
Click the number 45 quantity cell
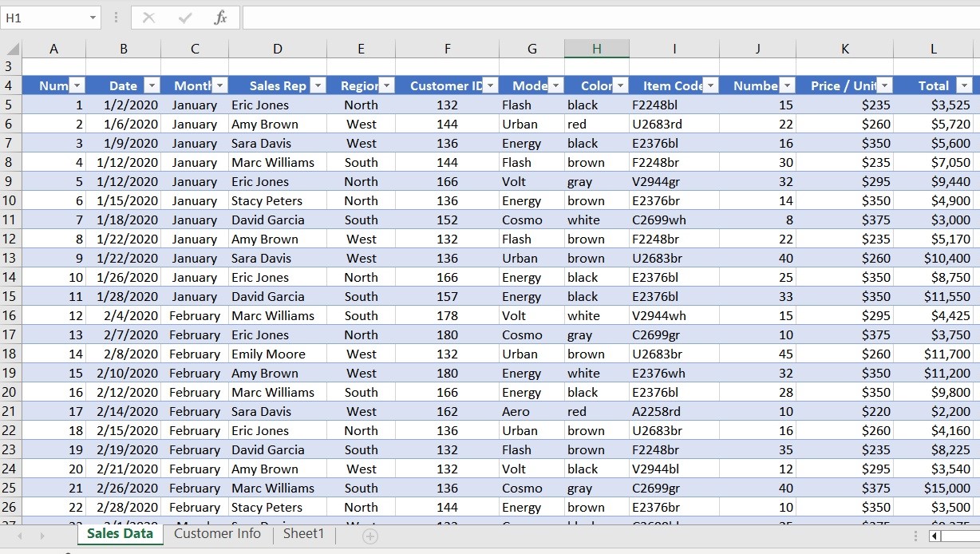(757, 354)
